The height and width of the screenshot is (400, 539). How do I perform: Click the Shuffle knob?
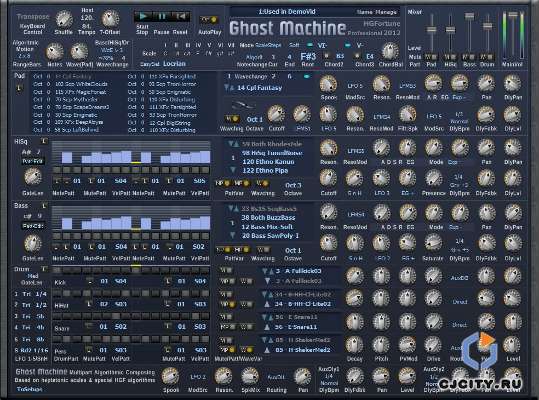coord(64,19)
